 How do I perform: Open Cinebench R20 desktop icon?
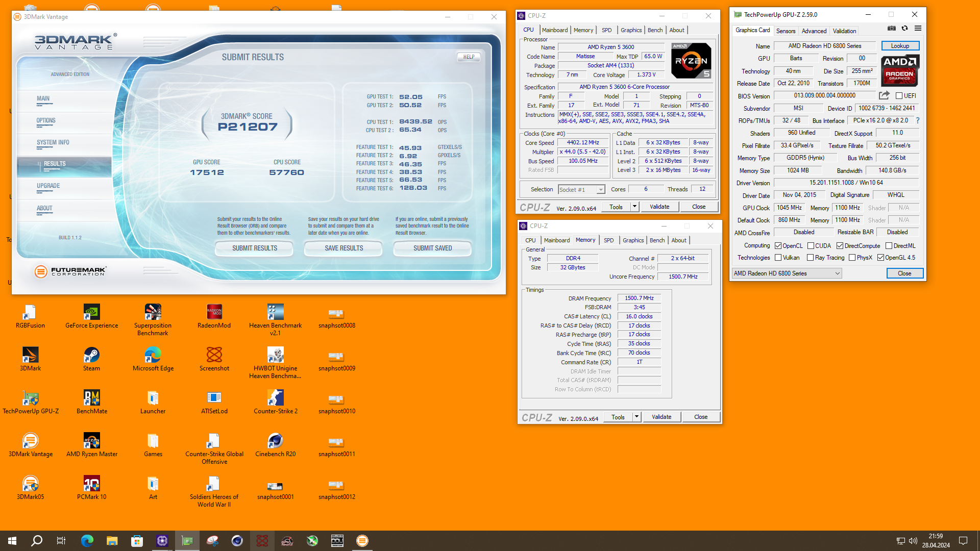coord(276,445)
